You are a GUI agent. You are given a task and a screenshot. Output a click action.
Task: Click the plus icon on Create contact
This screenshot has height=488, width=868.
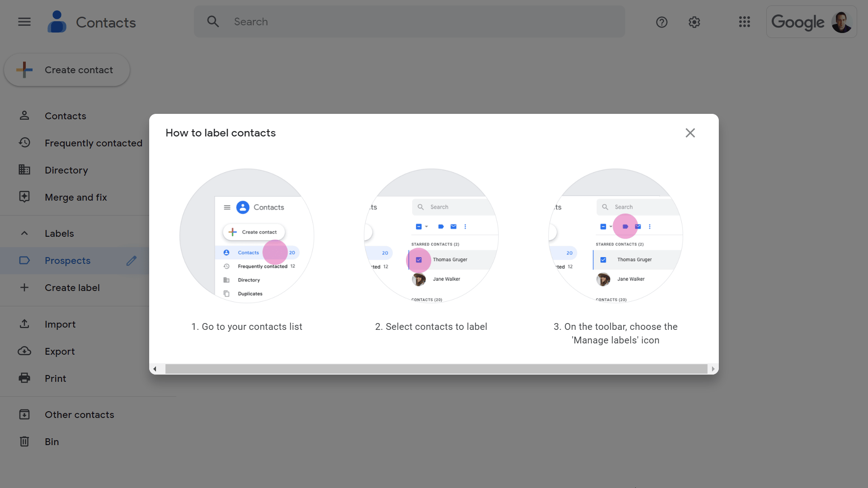(24, 70)
